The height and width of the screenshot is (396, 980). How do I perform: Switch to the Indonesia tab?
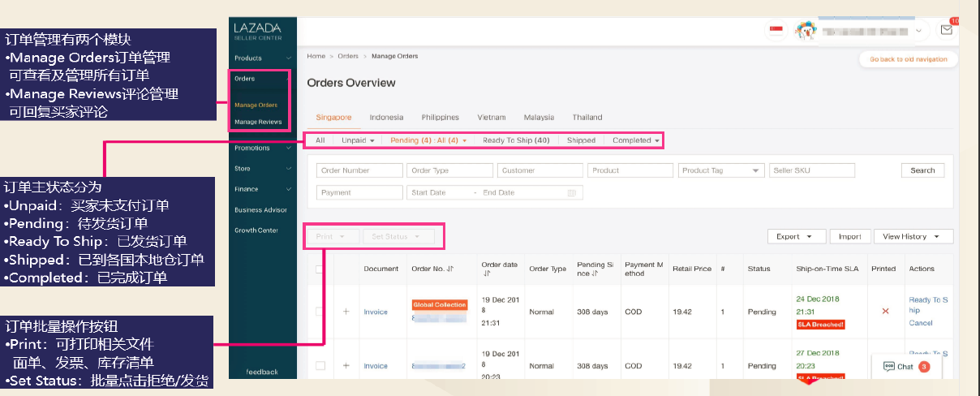[x=386, y=118]
